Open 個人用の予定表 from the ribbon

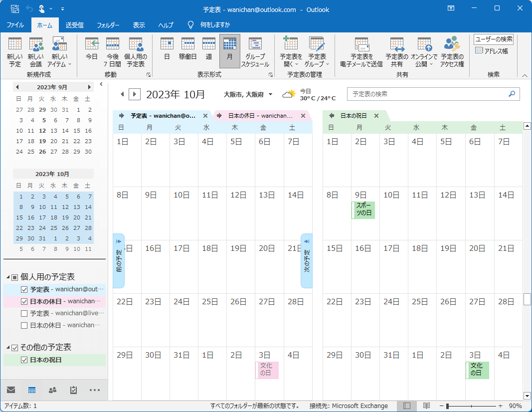coord(136,52)
